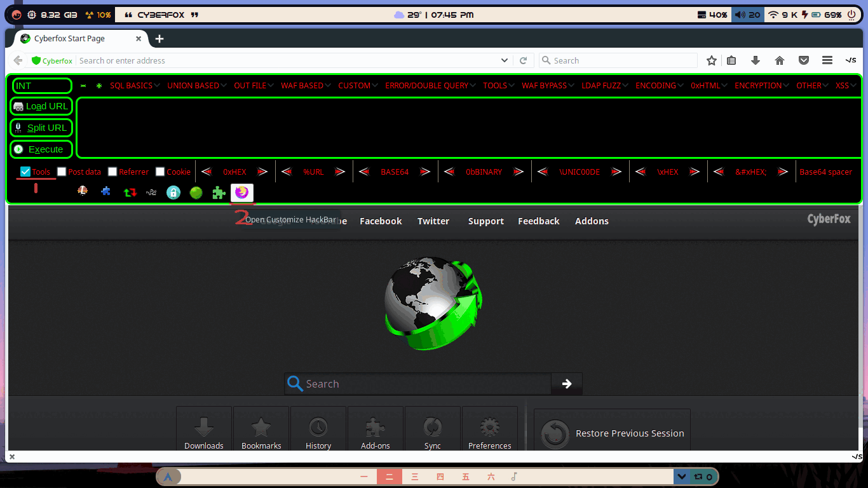Click the green and red arrows tool icon

[x=130, y=192]
